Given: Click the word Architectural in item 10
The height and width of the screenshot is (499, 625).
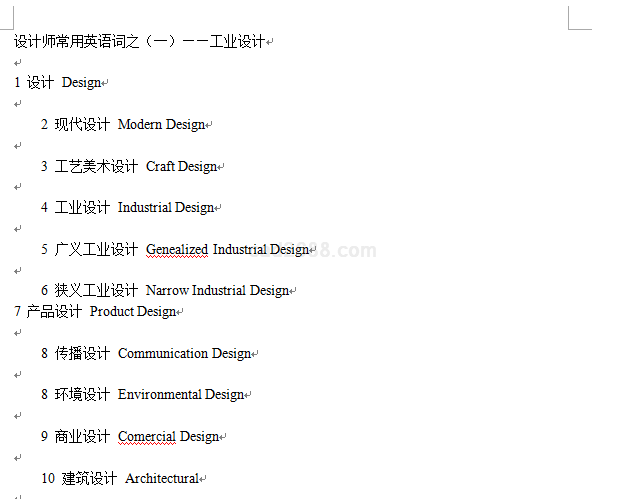Looking at the screenshot, I should [162, 479].
